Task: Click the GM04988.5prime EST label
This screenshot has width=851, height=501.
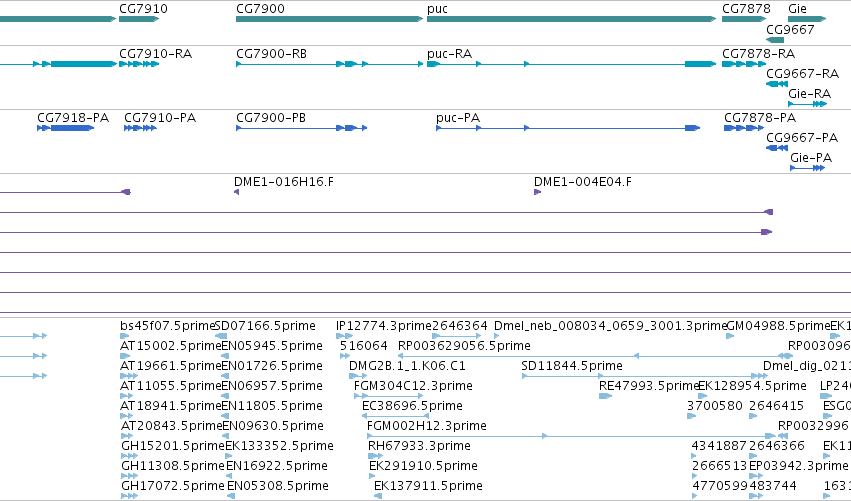Action: [778, 326]
